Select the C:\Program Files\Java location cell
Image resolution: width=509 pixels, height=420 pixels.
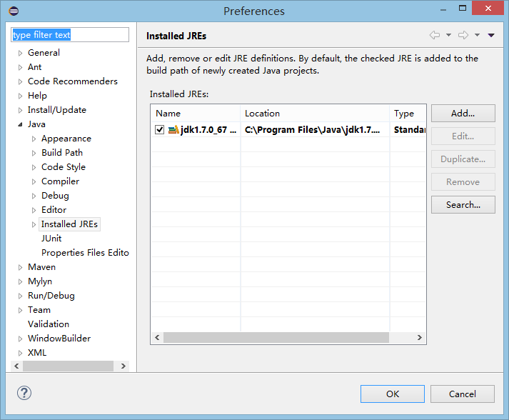pyautogui.click(x=315, y=129)
